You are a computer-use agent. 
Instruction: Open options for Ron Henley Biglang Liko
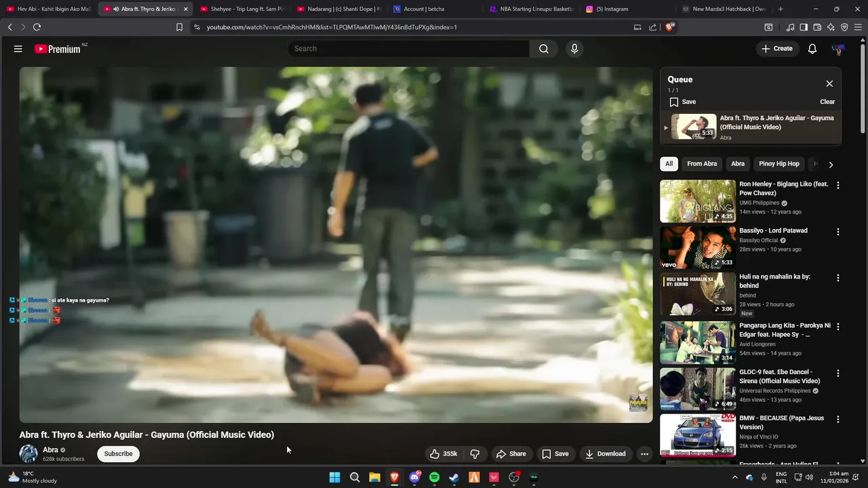pos(837,185)
